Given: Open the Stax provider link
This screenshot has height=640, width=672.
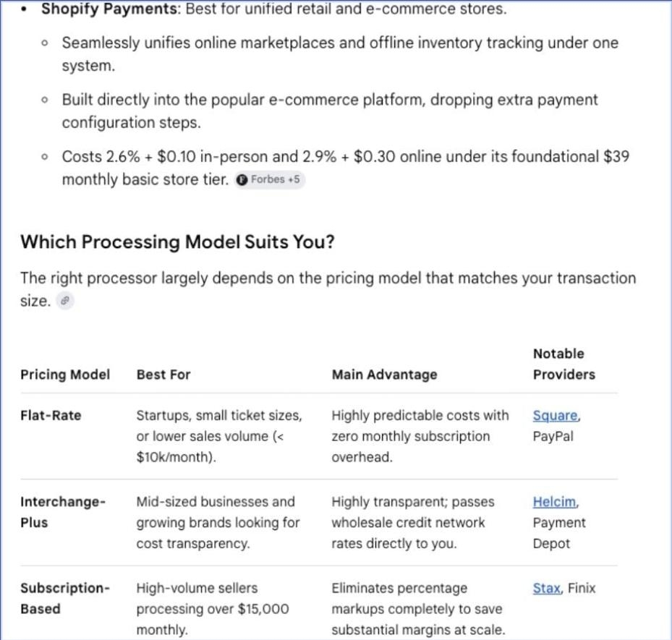Looking at the screenshot, I should (546, 588).
